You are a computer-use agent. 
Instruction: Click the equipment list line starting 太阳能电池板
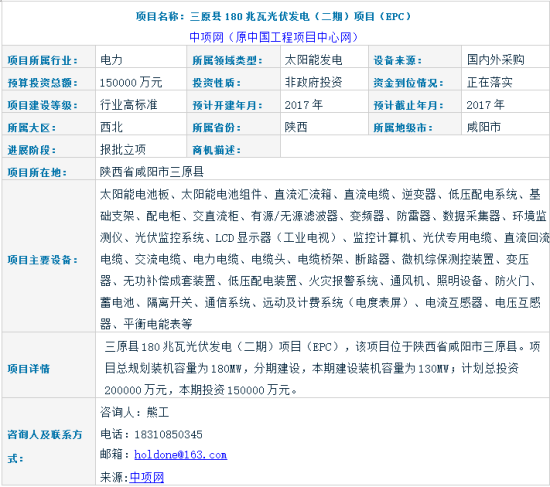(x=320, y=194)
